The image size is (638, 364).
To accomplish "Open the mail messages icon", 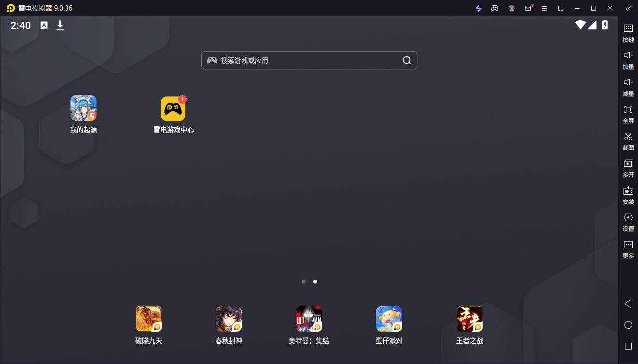I will coord(528,8).
